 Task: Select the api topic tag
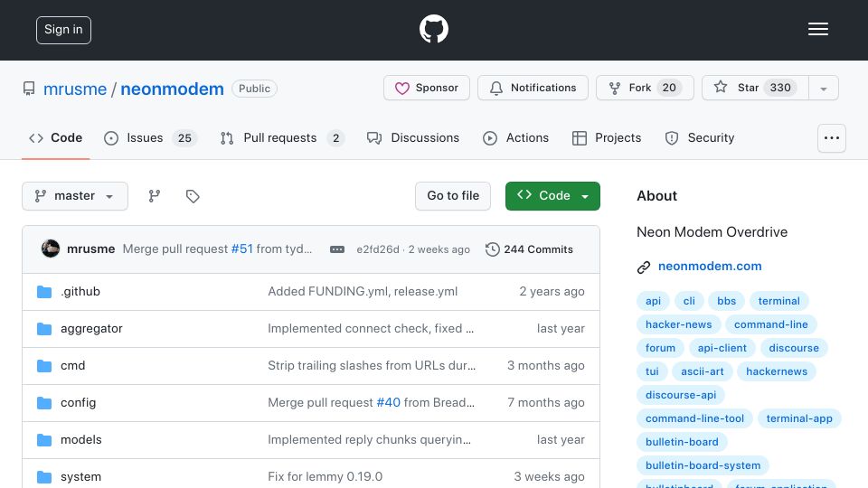(x=653, y=301)
